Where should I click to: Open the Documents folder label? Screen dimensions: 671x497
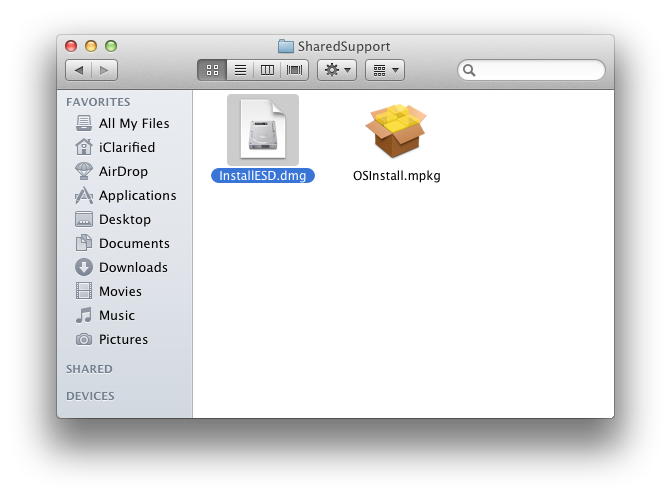[134, 243]
